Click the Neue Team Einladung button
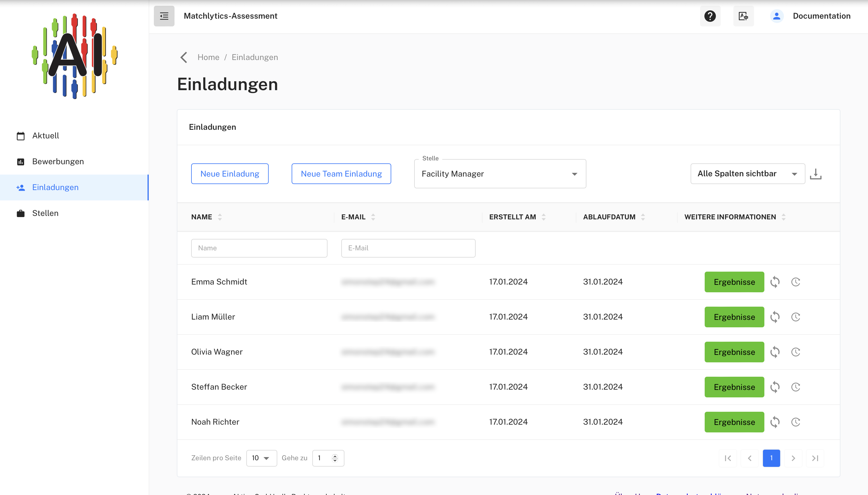Screen dimensions: 868x495 341,174
